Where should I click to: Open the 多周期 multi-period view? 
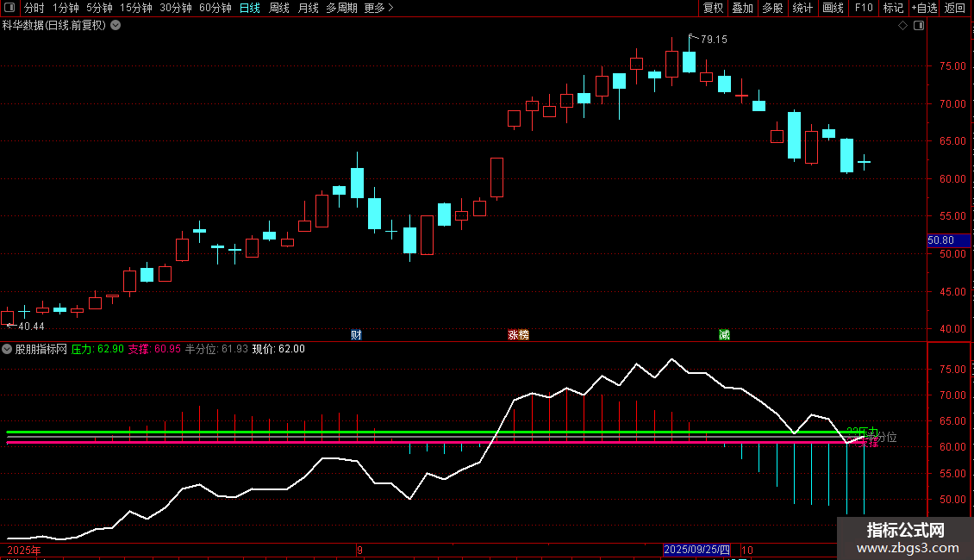(x=341, y=8)
